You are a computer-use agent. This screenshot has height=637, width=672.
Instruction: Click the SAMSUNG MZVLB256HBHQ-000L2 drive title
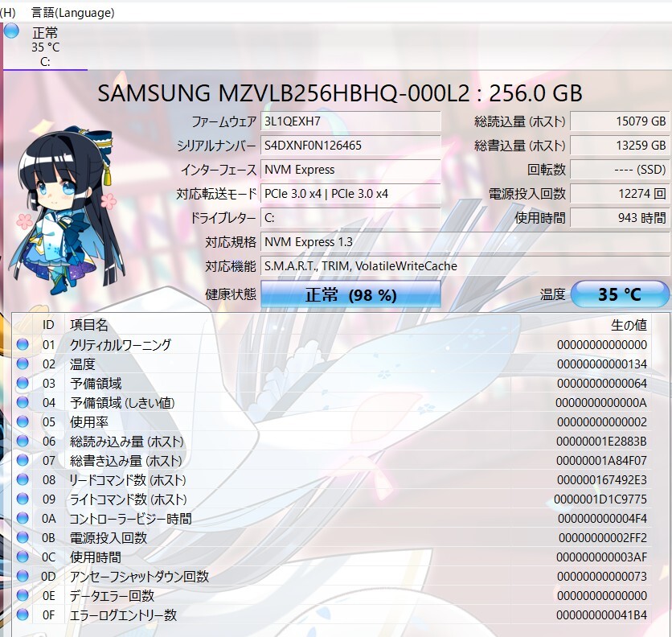(340, 93)
